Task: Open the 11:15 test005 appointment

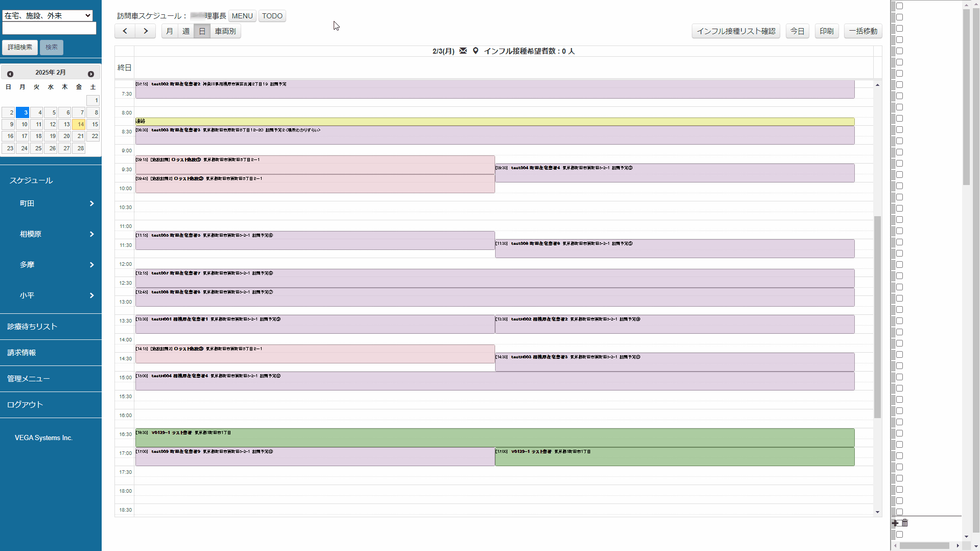Action: point(315,240)
